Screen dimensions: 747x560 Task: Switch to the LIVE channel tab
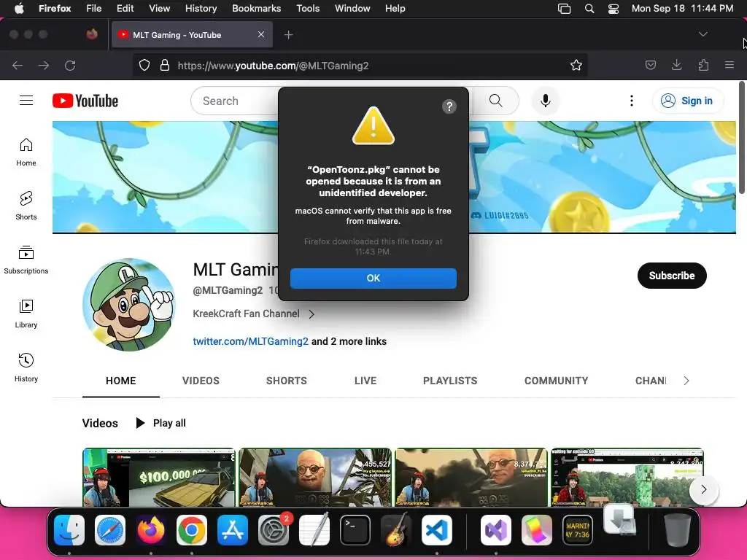(x=365, y=381)
